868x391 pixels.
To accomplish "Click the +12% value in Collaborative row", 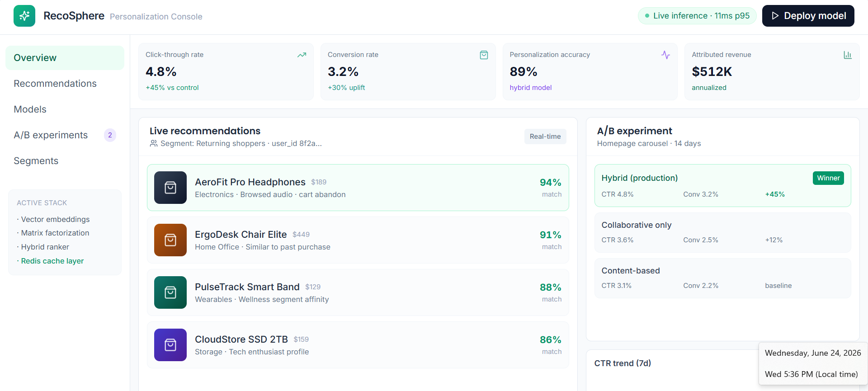I will 774,240.
